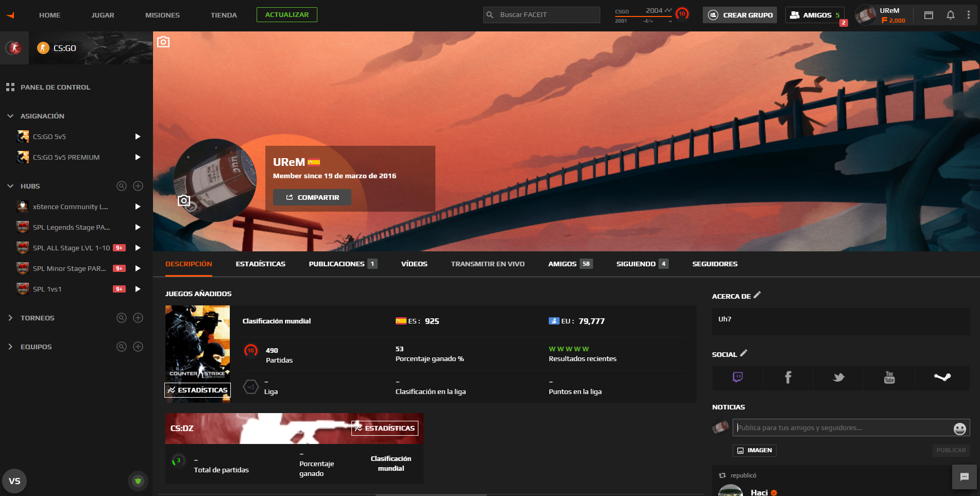Open the Misiones menu

(162, 15)
